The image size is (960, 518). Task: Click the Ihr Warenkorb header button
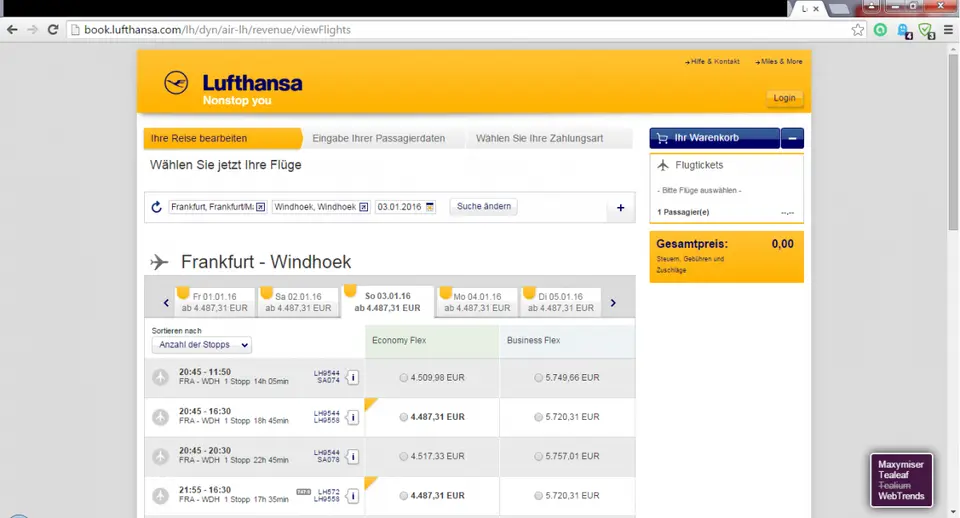[x=714, y=138]
